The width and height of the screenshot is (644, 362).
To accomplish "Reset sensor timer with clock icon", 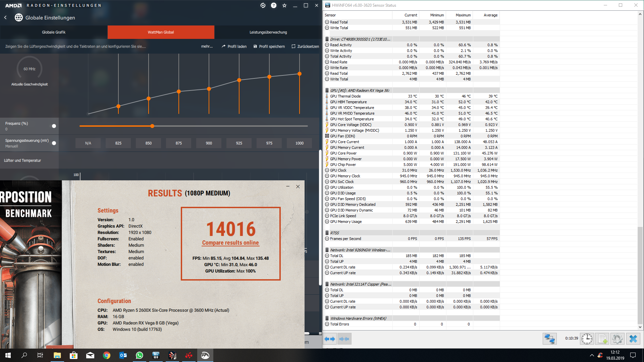I will pos(587,339).
